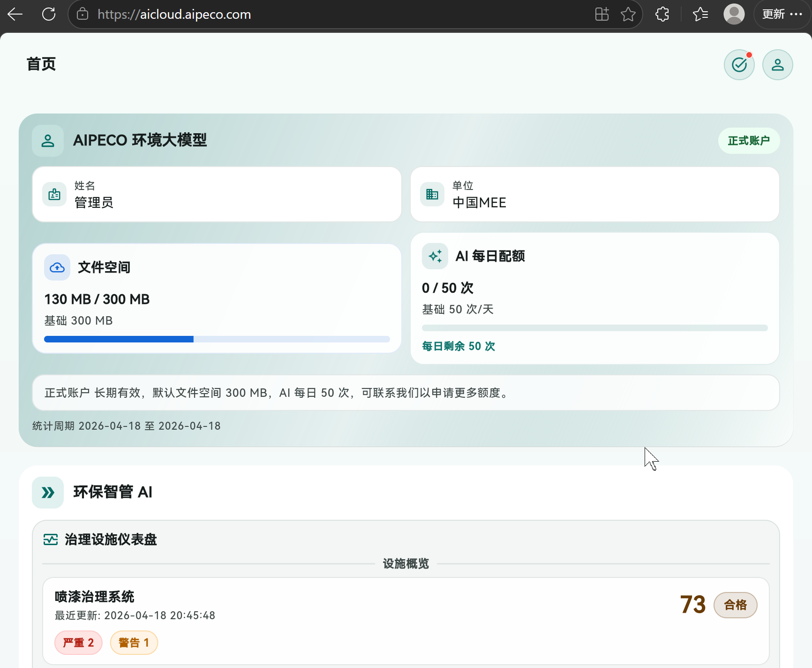Image resolution: width=812 pixels, height=668 pixels.
Task: Click the file space usage progress bar
Action: pyautogui.click(x=217, y=339)
